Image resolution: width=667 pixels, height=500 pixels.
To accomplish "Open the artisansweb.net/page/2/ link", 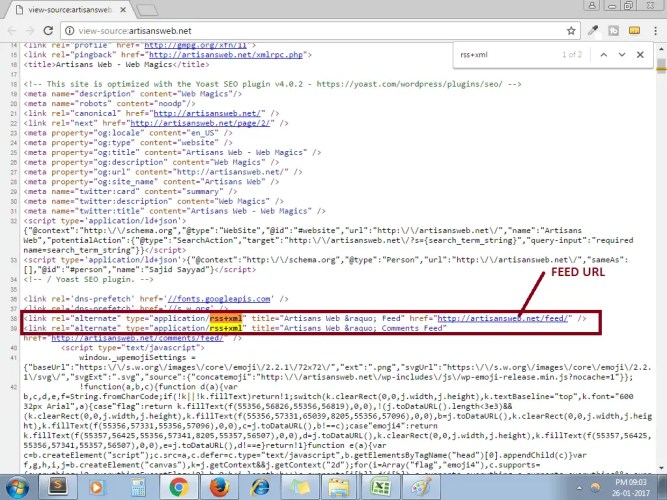I will 200,123.
